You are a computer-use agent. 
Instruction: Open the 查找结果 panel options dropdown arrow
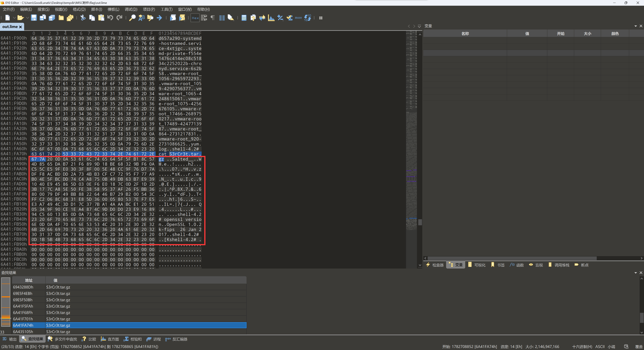(635, 273)
